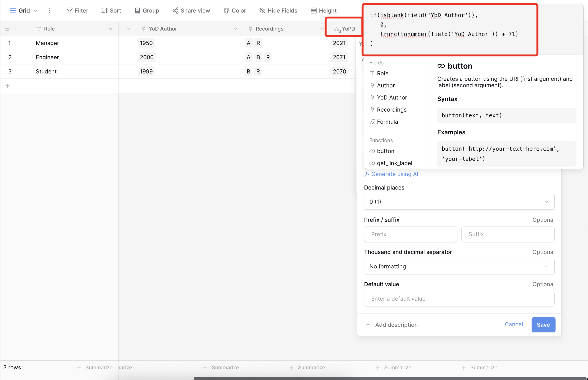Click the Group icon in toolbar
588x380 pixels.
point(137,11)
